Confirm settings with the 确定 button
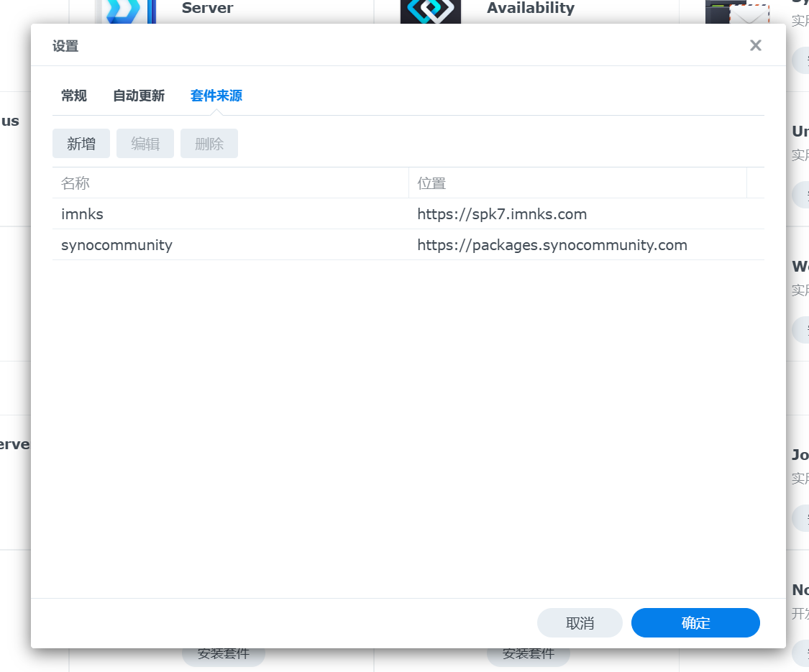The width and height of the screenshot is (809, 672). [x=695, y=623]
